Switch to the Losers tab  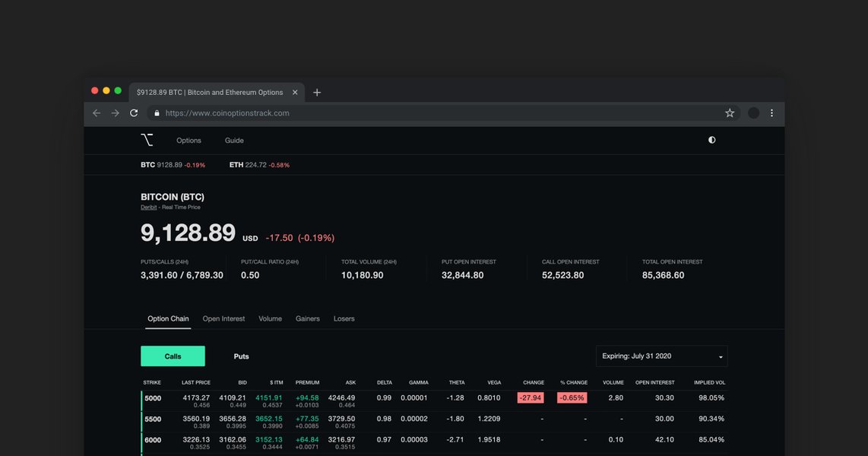344,318
